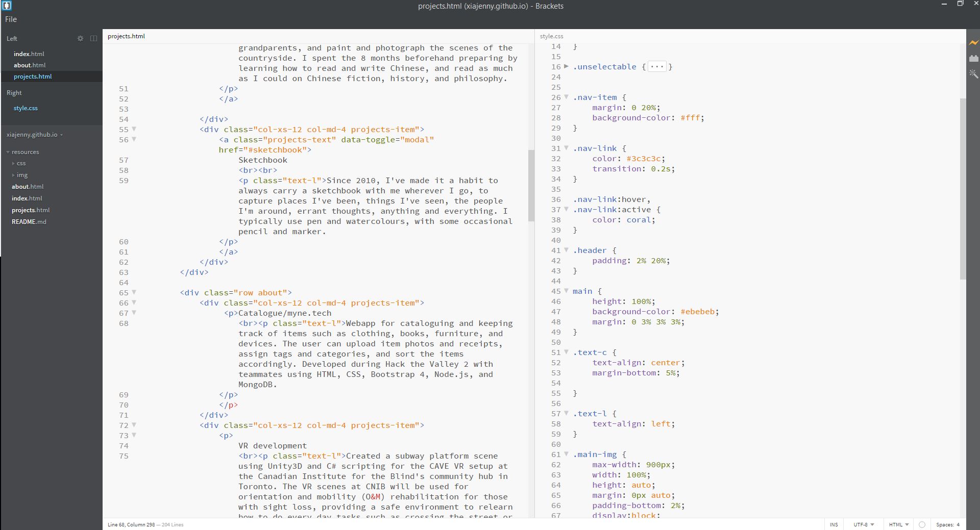Screen dimensions: 980x530
Task: Click the projects.html editor vertical scrollbar
Action: pyautogui.click(x=531, y=186)
